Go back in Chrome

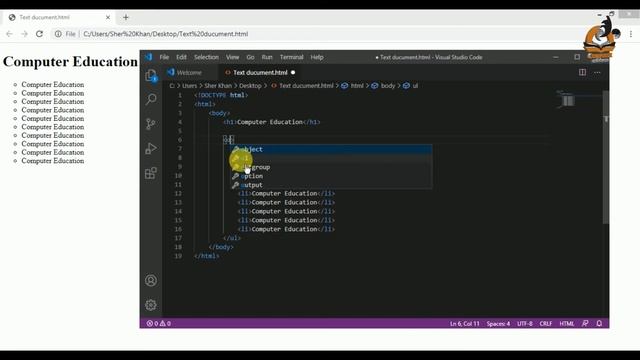tap(9, 34)
